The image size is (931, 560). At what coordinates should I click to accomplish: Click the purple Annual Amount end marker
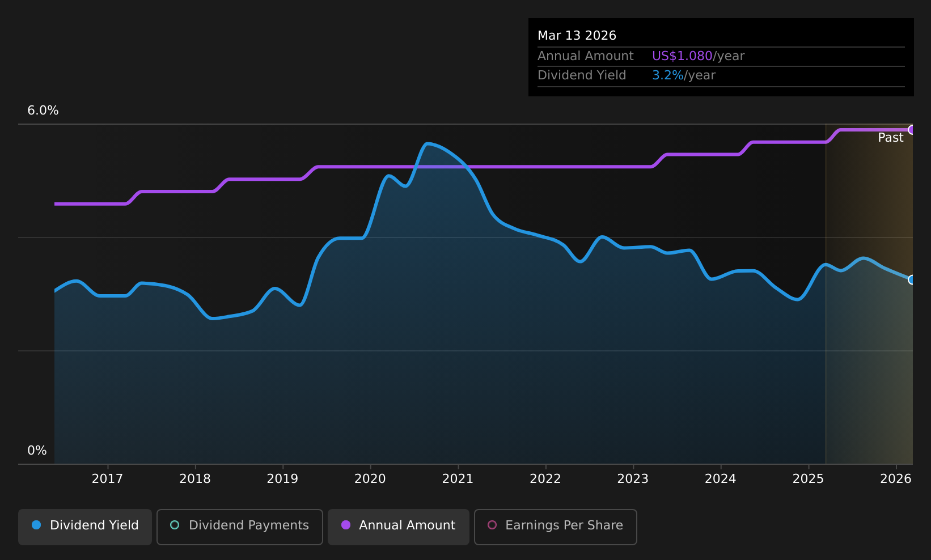click(x=912, y=130)
